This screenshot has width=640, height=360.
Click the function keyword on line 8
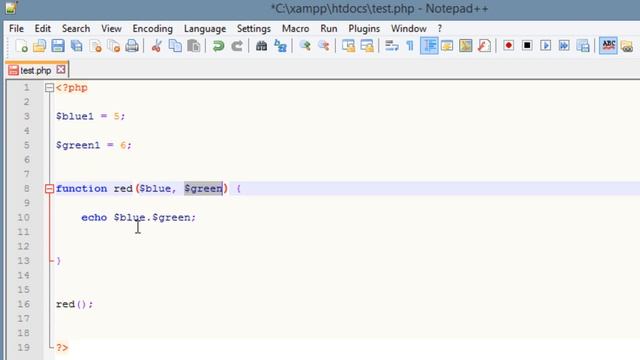point(81,189)
